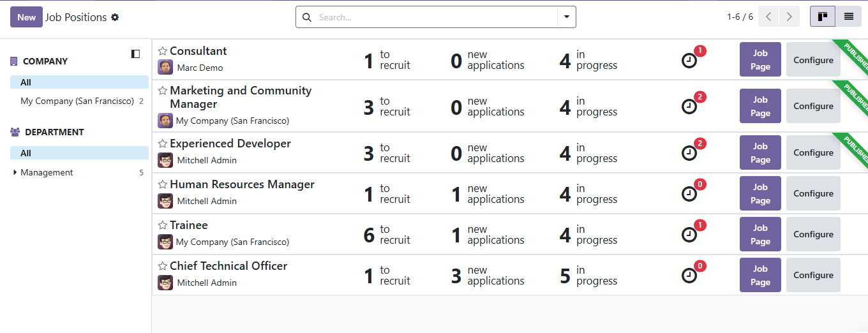This screenshot has height=333, width=868.
Task: Open Job Page for Human Resources Manager
Action: coord(759,193)
